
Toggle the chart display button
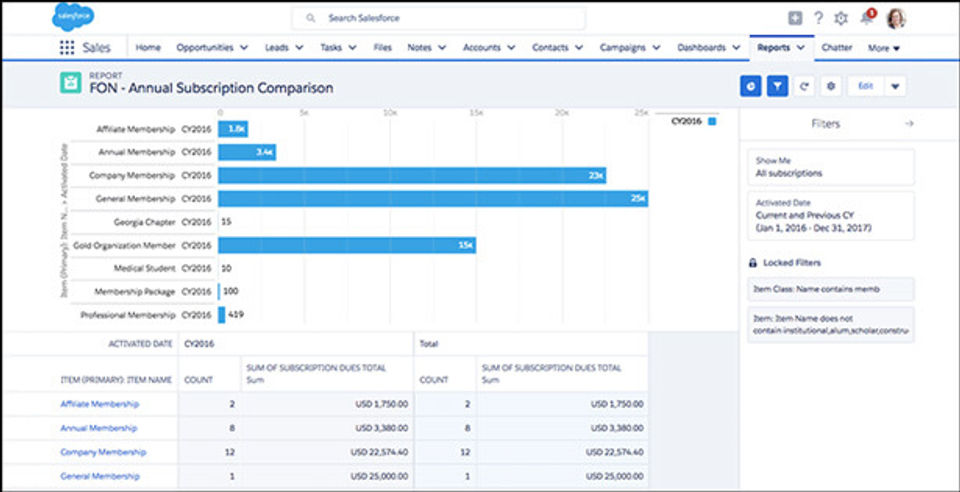click(751, 86)
